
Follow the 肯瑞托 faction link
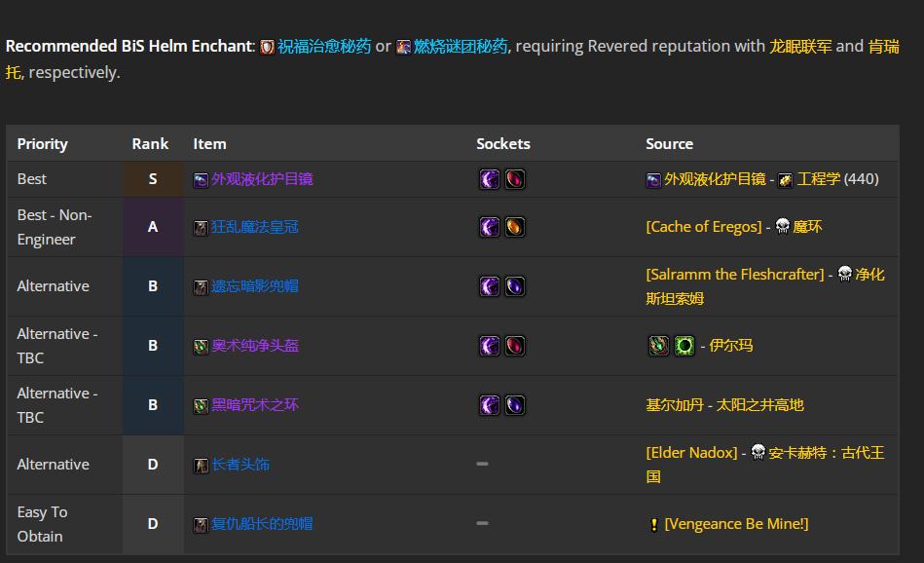point(883,46)
